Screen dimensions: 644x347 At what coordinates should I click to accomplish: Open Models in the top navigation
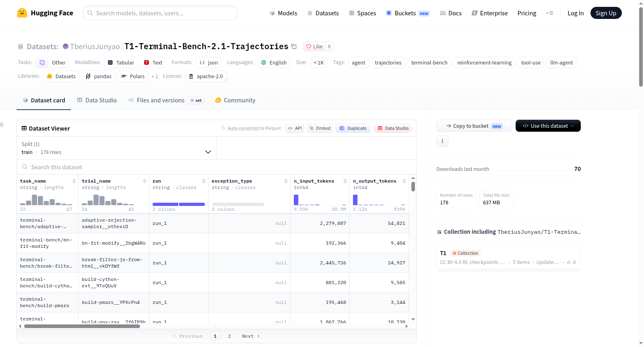coord(283,13)
